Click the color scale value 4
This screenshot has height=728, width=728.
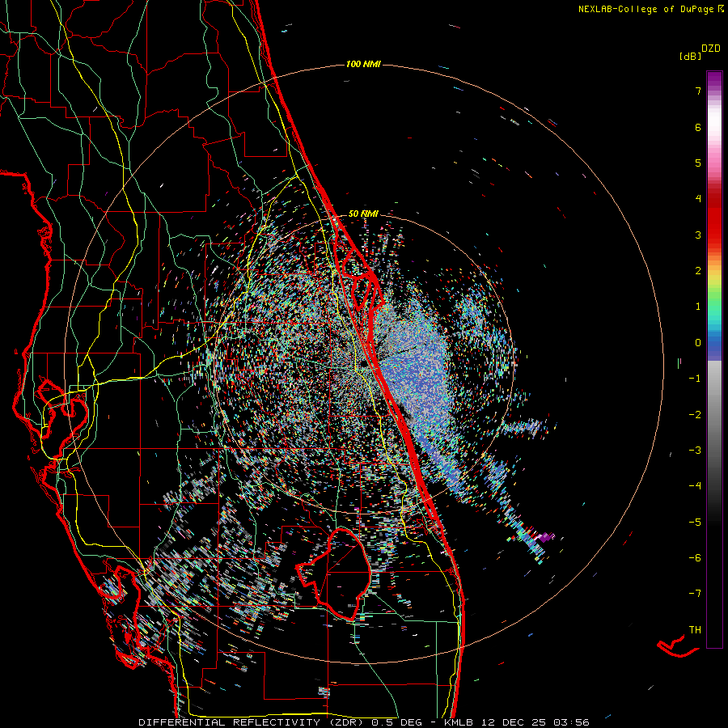click(x=698, y=199)
